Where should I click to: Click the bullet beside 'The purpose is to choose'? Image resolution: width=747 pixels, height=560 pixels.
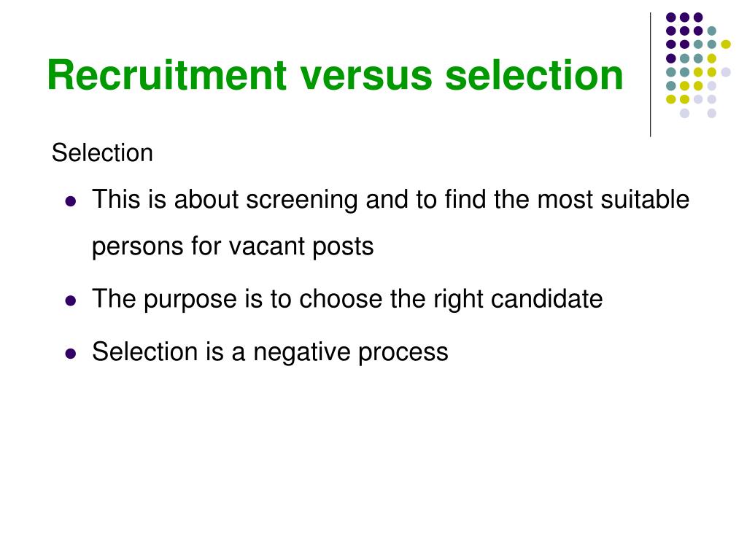pyautogui.click(x=71, y=301)
